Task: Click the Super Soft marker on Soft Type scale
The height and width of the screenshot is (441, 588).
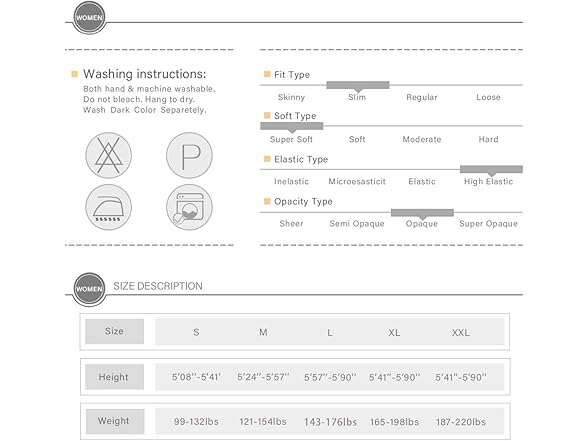Action: (292, 127)
